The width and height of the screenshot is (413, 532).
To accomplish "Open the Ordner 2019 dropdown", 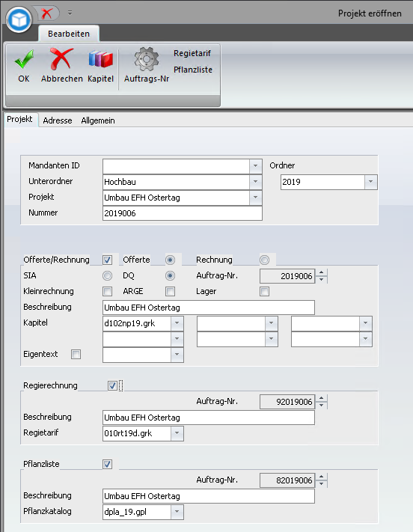I will [x=370, y=182].
